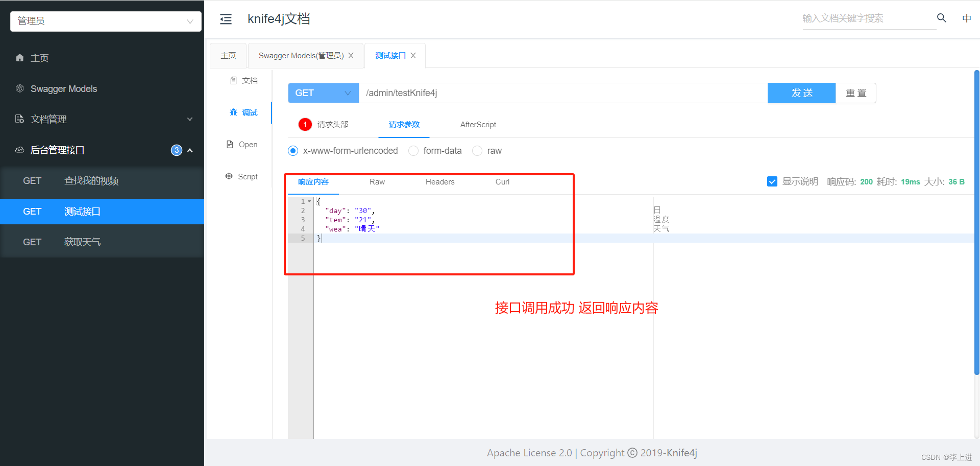
Task: Click the cloud icon beside 后台管理接口
Action: [20, 150]
